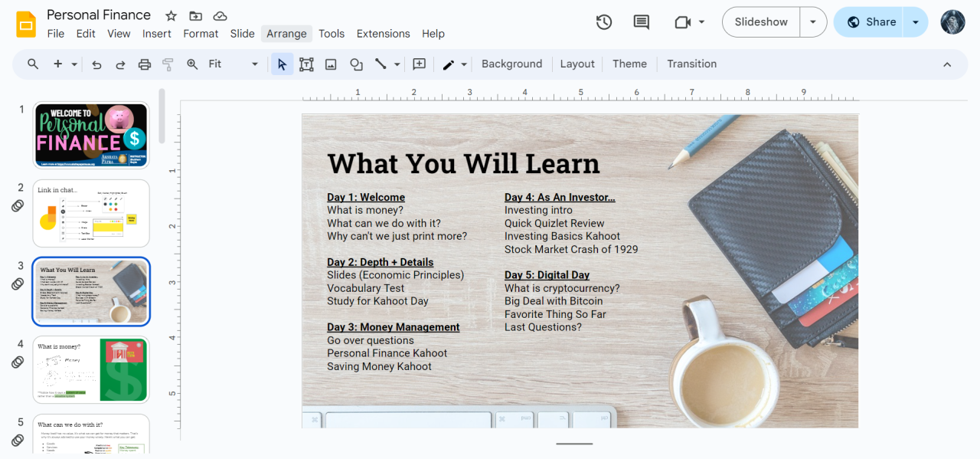Expand the pen tool dropdown arrow
Viewport: 980px width, 459px height.
pos(464,64)
